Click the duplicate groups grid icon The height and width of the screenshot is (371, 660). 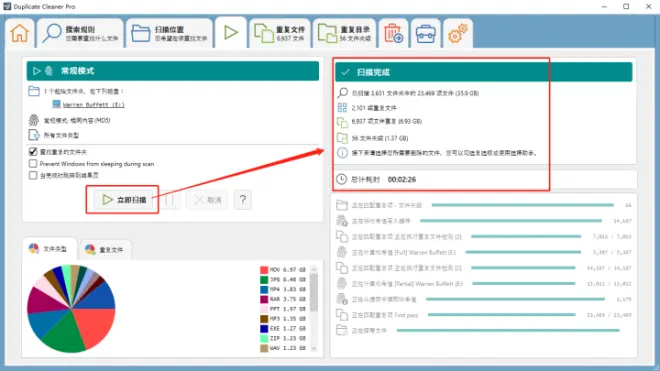pyautogui.click(x=342, y=108)
